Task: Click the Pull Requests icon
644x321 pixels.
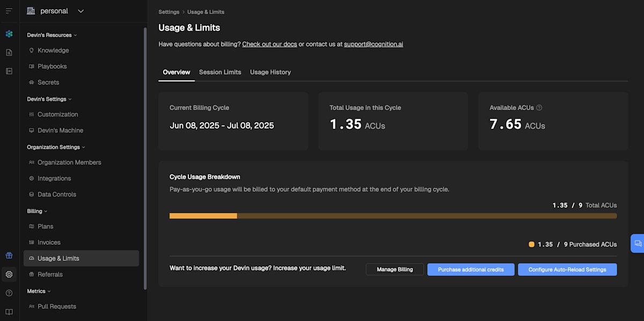Action: coord(32,307)
